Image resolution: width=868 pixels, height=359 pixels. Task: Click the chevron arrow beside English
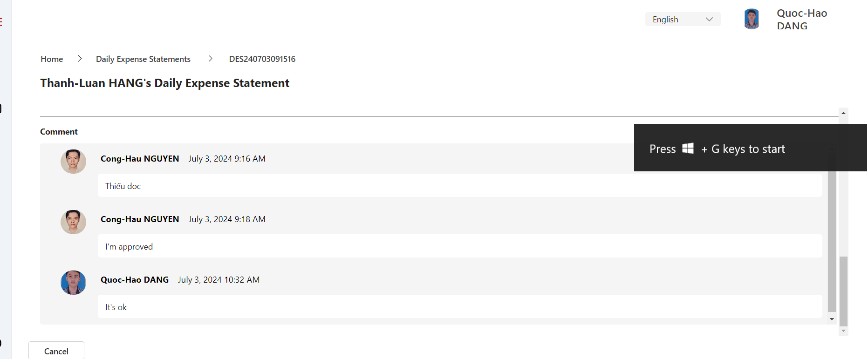click(709, 20)
